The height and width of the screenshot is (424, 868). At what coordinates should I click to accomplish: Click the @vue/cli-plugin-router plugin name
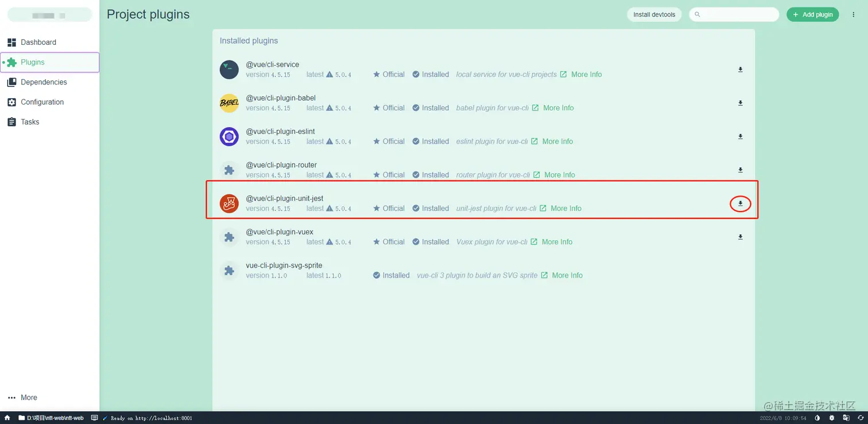click(x=281, y=165)
